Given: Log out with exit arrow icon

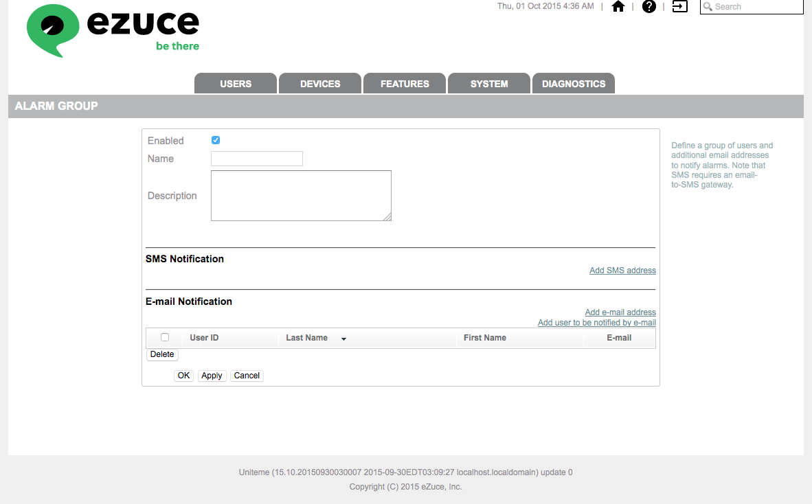Looking at the screenshot, I should [679, 6].
